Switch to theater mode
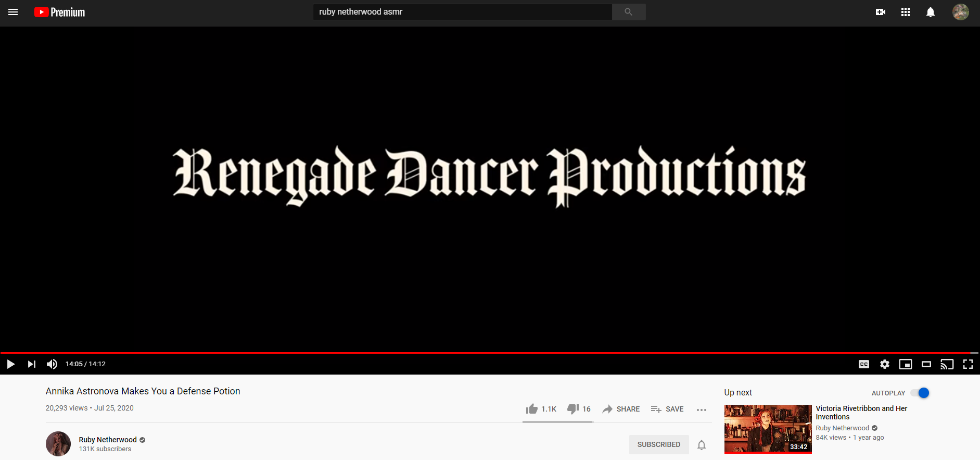This screenshot has height=460, width=980. click(926, 364)
